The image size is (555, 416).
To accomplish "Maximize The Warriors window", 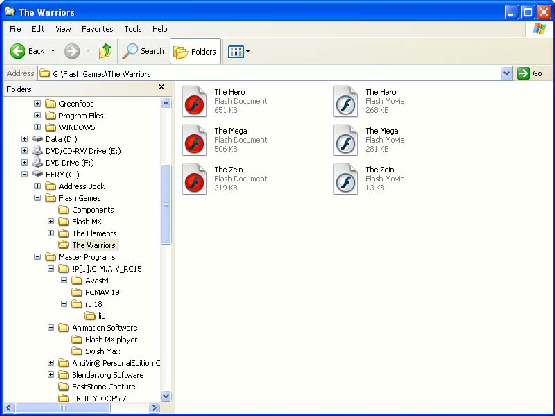I will (527, 12).
